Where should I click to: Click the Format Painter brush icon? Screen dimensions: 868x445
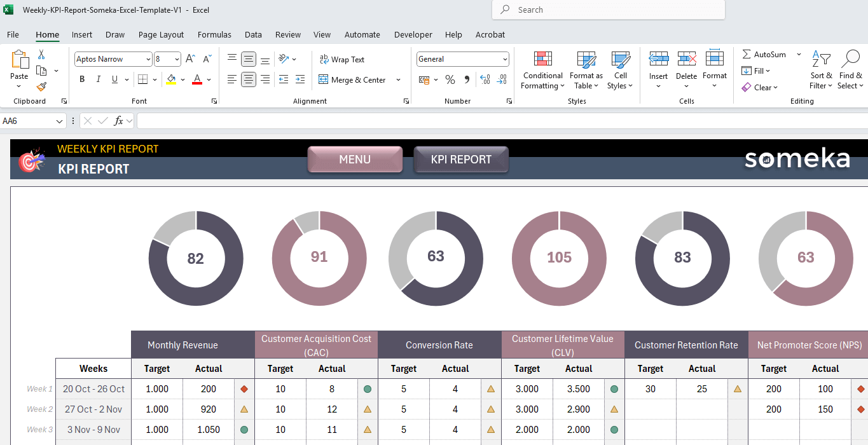point(41,86)
